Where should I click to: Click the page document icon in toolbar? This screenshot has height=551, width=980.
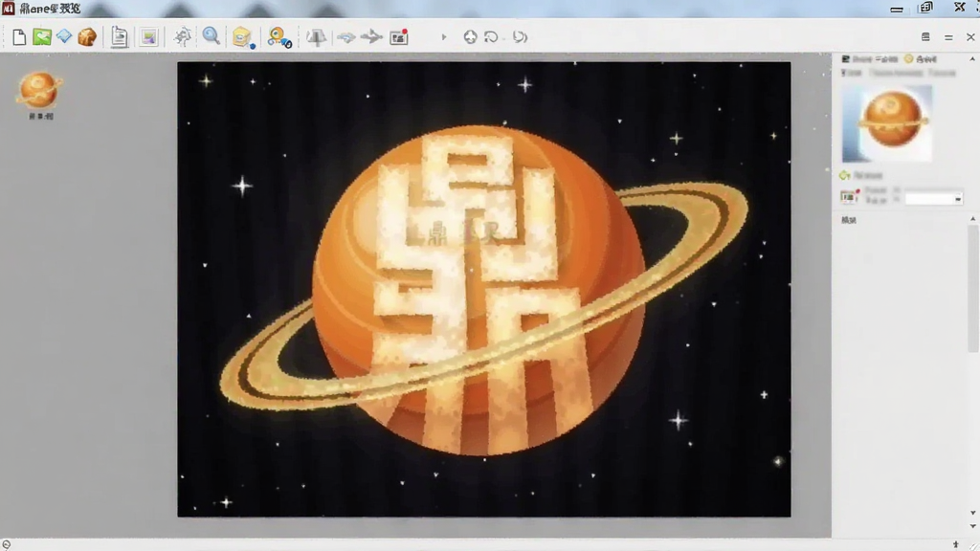point(119,37)
